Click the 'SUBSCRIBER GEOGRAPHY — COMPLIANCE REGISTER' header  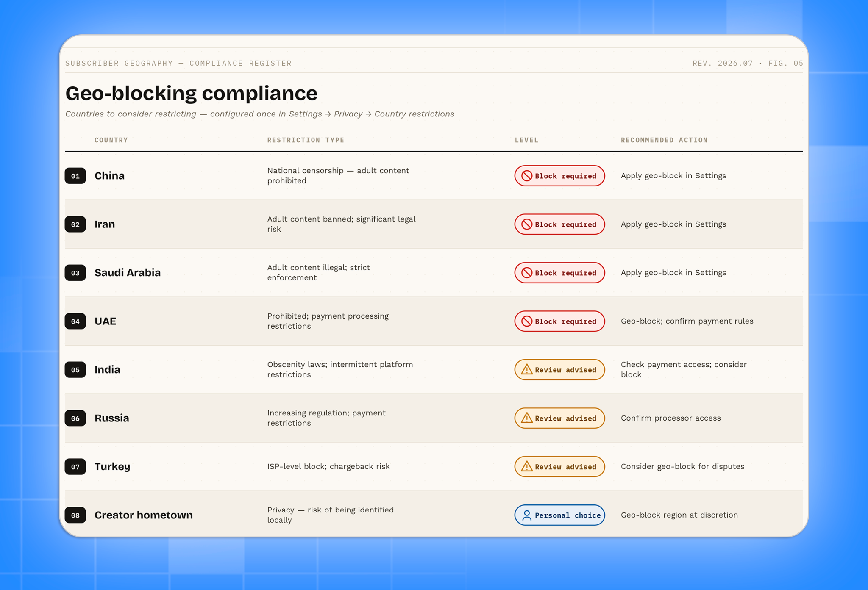coord(178,63)
